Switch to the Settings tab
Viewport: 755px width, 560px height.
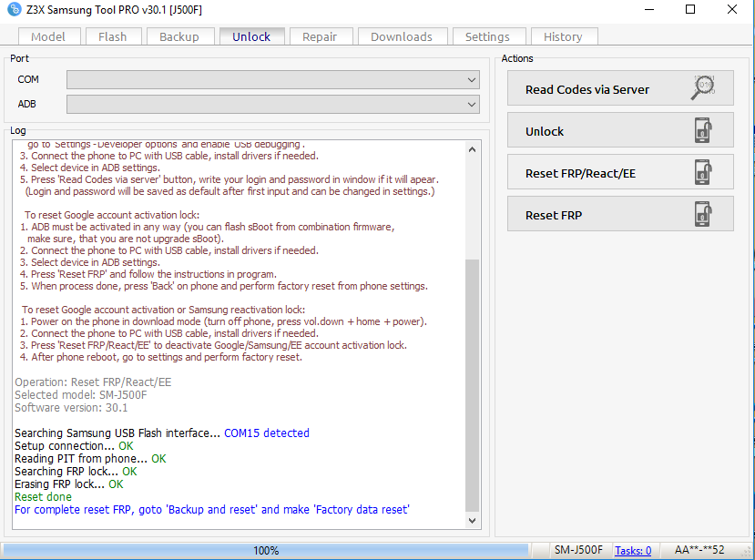tap(488, 36)
